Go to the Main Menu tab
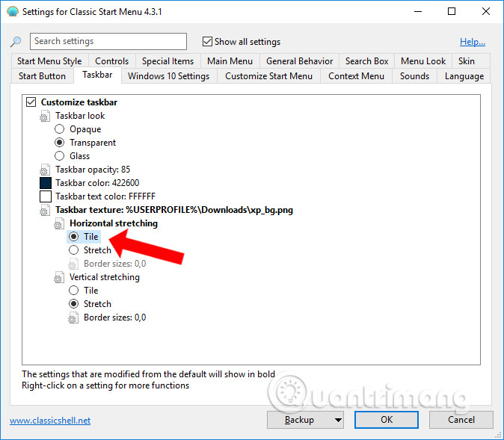The image size is (504, 440). (x=230, y=61)
